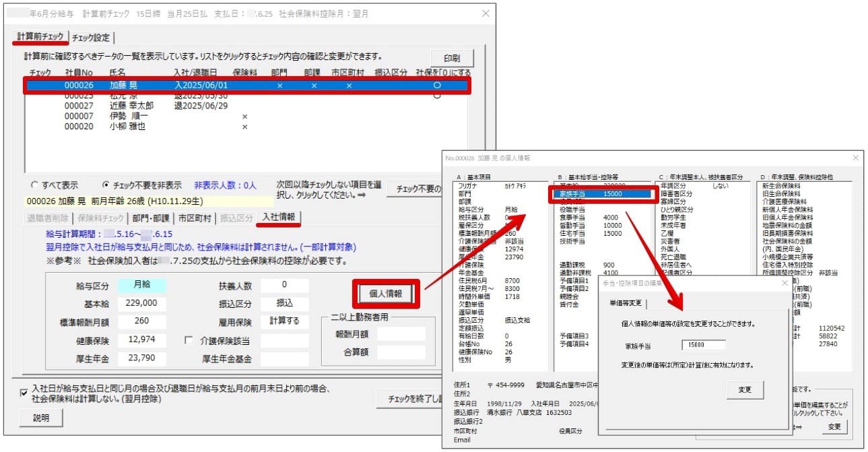Choose the チェック不要を非表示 radio option
Screen dimensions: 868x452
[x=106, y=185]
